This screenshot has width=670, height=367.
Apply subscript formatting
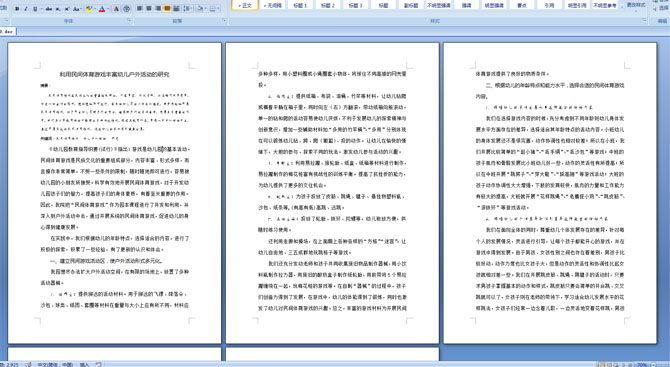pos(58,9)
